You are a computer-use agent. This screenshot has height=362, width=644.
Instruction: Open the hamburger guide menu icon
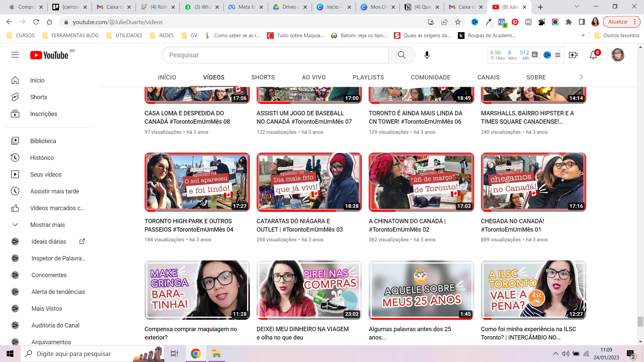click(x=15, y=55)
